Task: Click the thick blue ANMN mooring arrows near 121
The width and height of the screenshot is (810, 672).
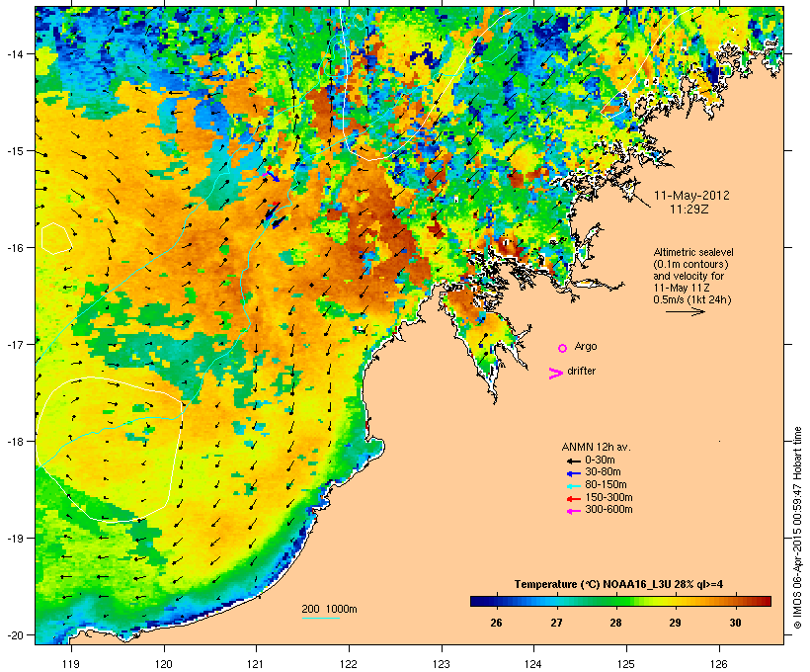Action: click(275, 214)
